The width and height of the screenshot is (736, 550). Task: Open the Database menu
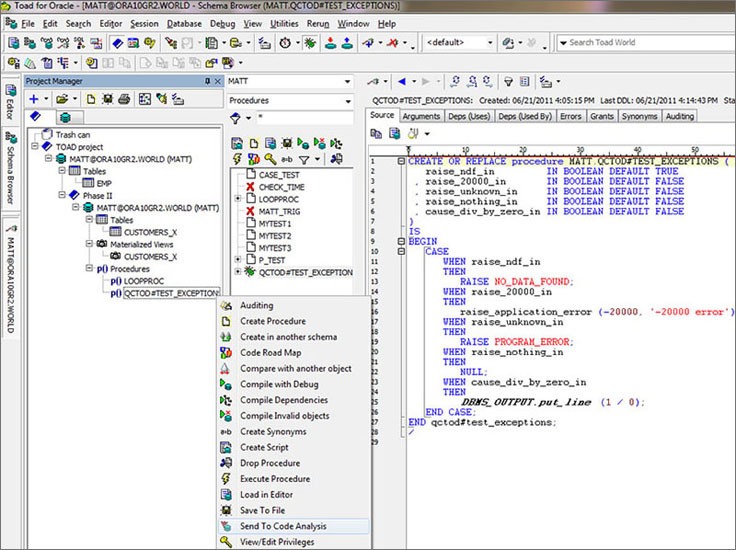[x=184, y=23]
